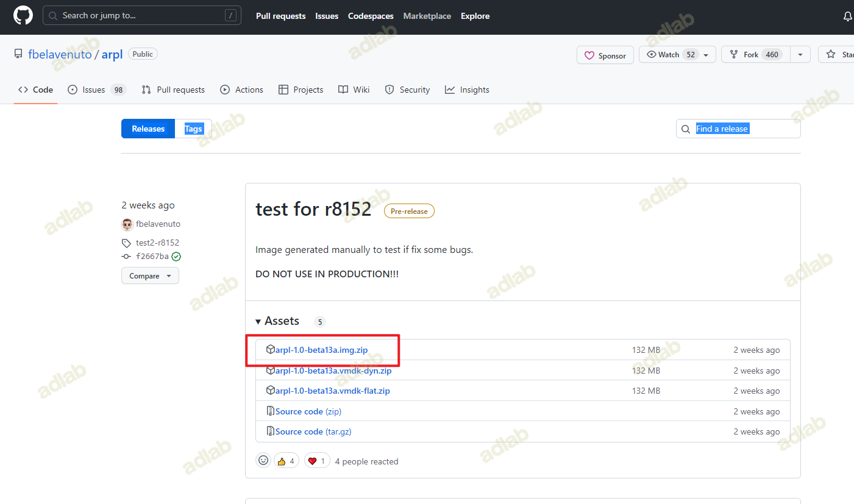Click the GitHub logo icon
This screenshot has width=854, height=504.
pos(23,16)
